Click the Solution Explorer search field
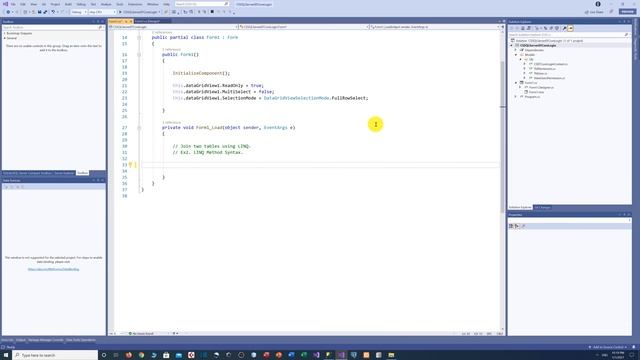640x360 pixels. (x=569, y=35)
